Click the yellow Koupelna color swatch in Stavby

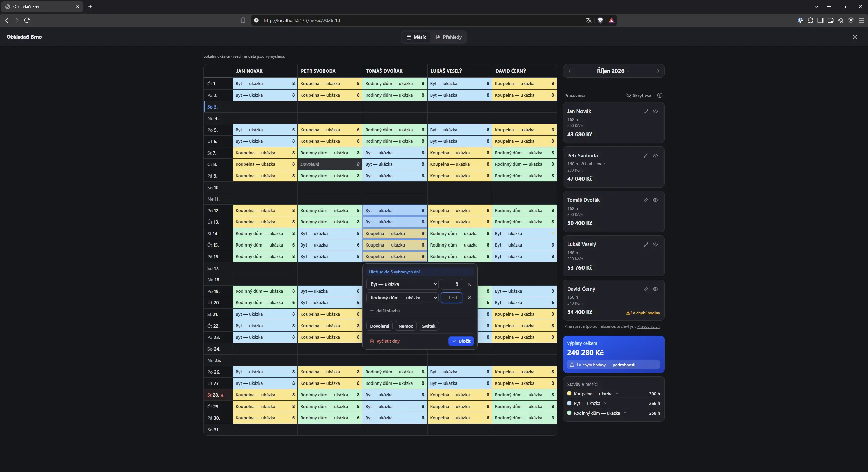pos(569,394)
